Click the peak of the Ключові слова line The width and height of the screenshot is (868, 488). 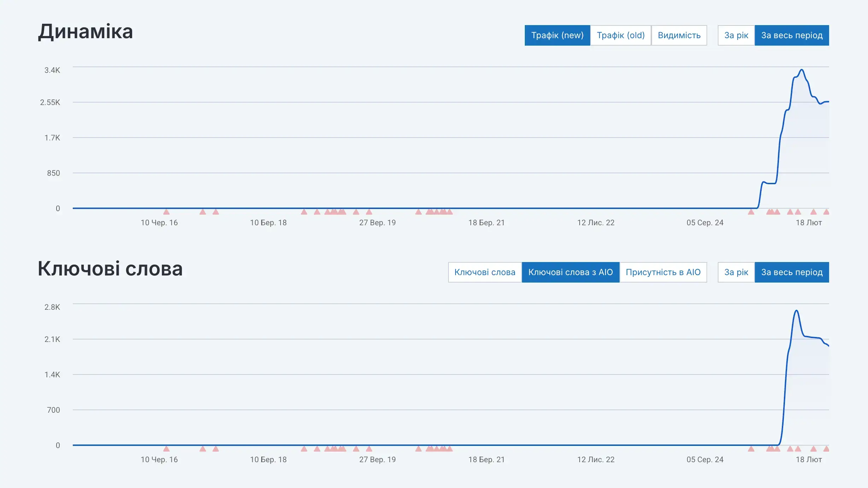pyautogui.click(x=797, y=311)
